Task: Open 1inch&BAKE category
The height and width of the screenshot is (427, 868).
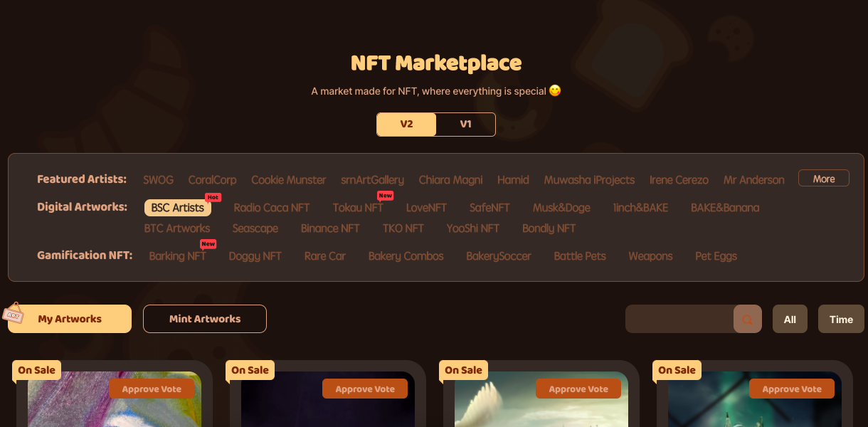Action: pos(640,208)
